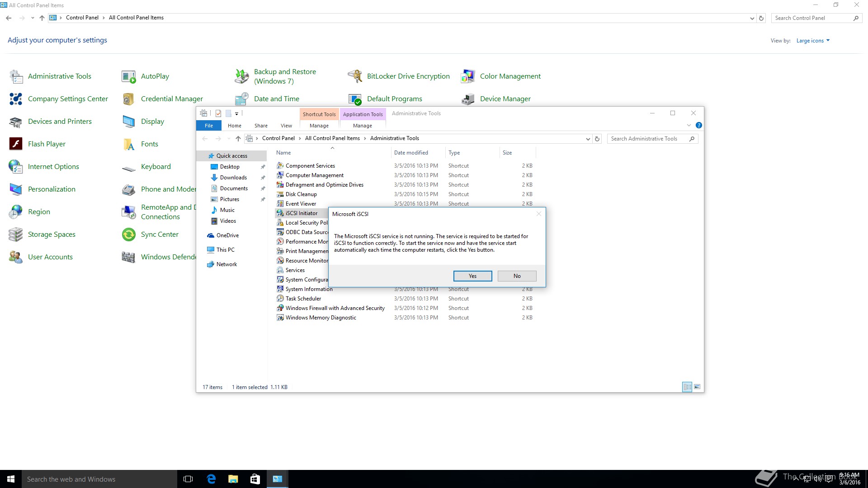Select Downloads in navigation pane

[233, 178]
